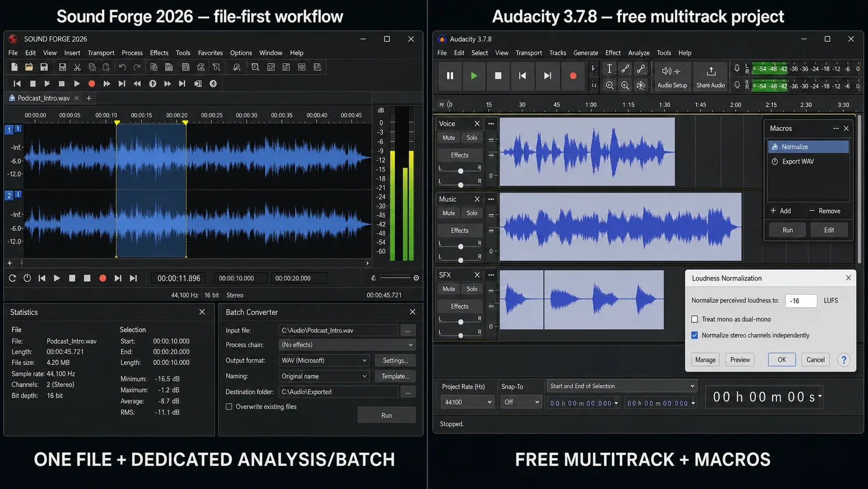Click the Redo arrow in Sound Forge toolbar
Viewport: 868px width, 489px height.
click(137, 67)
